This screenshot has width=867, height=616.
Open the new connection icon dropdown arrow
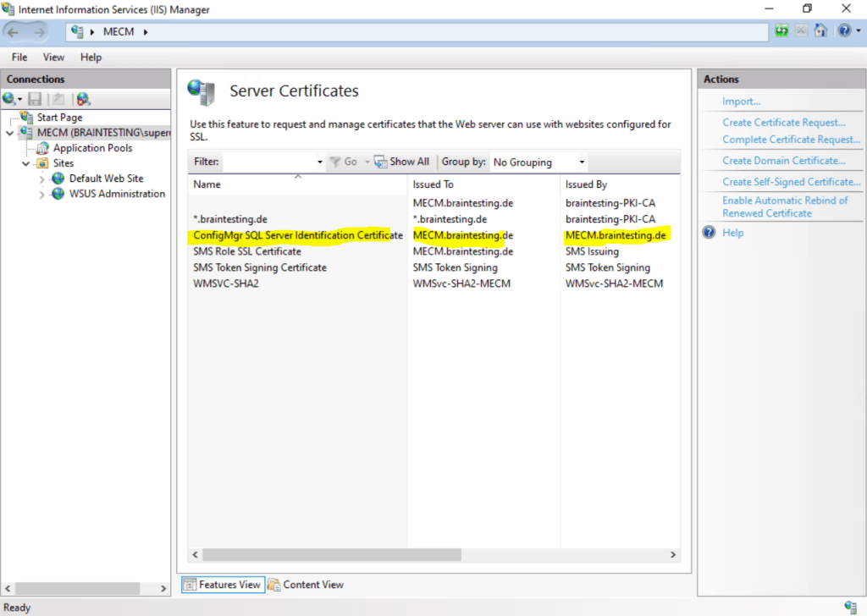click(x=20, y=100)
